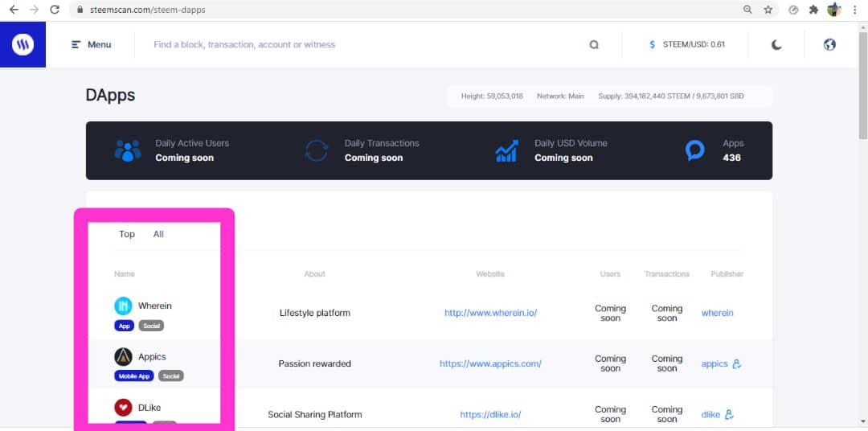Click the DApps page heading
This screenshot has height=431, width=868.
[x=110, y=95]
